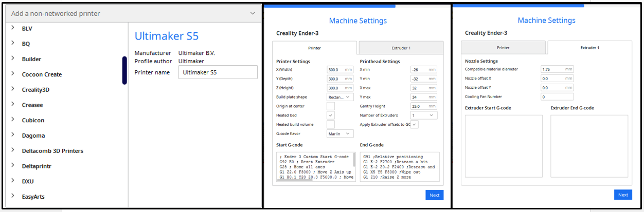
Task: Click inside the Extruder Start G-code box
Action: click(504, 146)
